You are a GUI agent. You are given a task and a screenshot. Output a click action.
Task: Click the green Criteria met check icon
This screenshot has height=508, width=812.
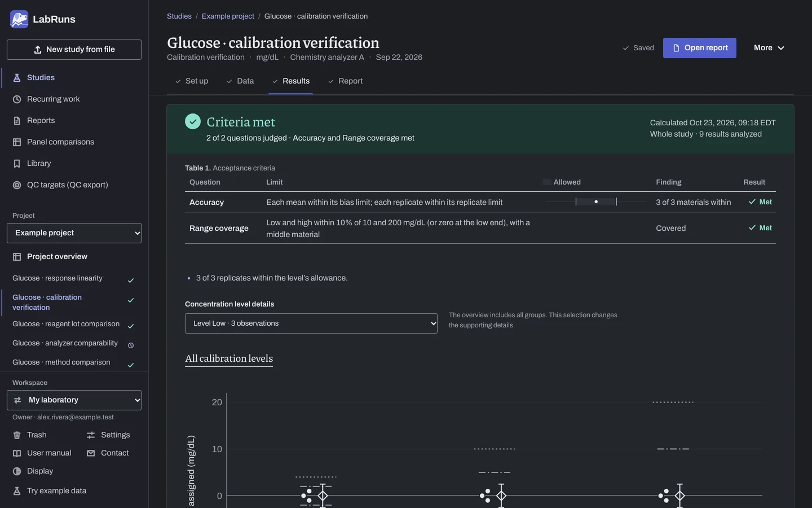coord(193,121)
